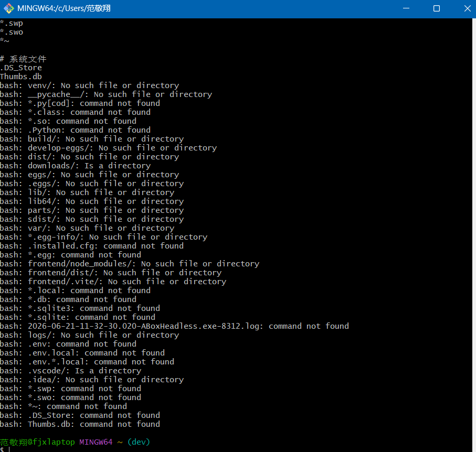Click the 'bash: frontend/node_modules/' error line

point(130,264)
